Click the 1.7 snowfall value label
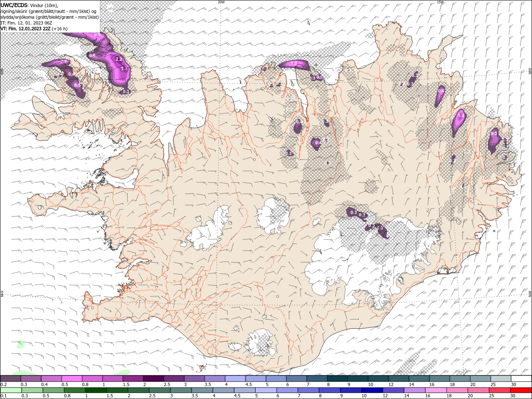The width and height of the screenshot is (532, 399). pos(123,69)
